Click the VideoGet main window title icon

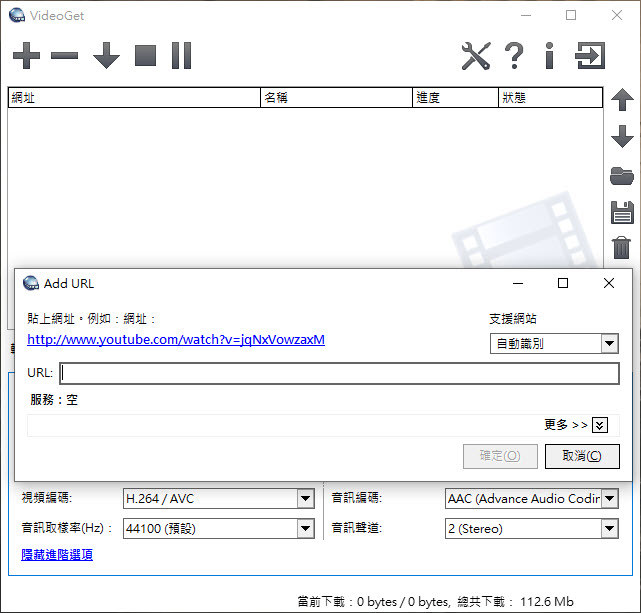point(17,15)
